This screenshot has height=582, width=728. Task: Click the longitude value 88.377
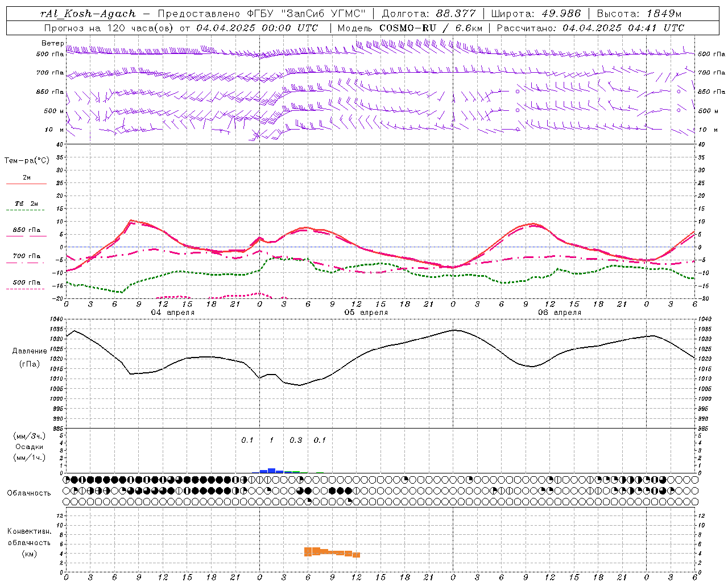[456, 14]
